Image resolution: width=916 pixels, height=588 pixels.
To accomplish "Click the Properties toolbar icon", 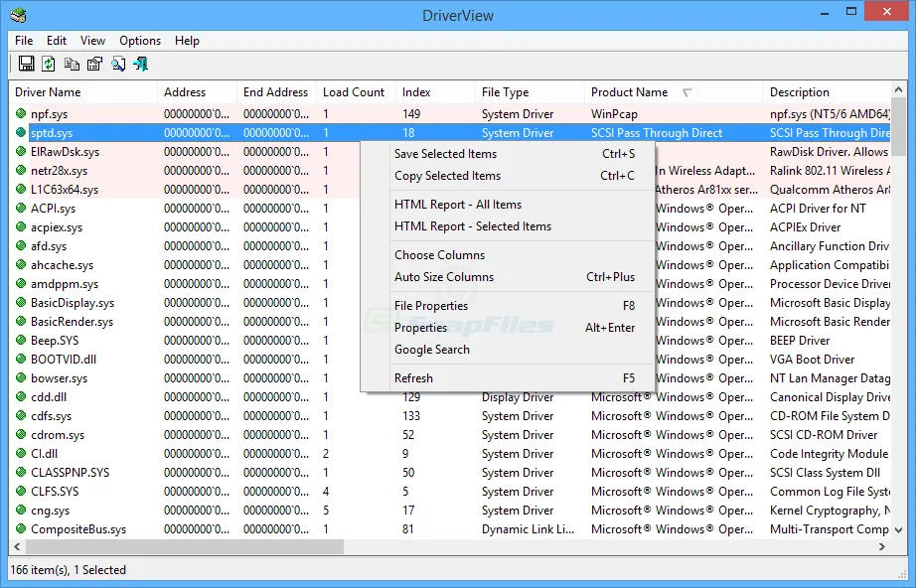I will (x=94, y=64).
